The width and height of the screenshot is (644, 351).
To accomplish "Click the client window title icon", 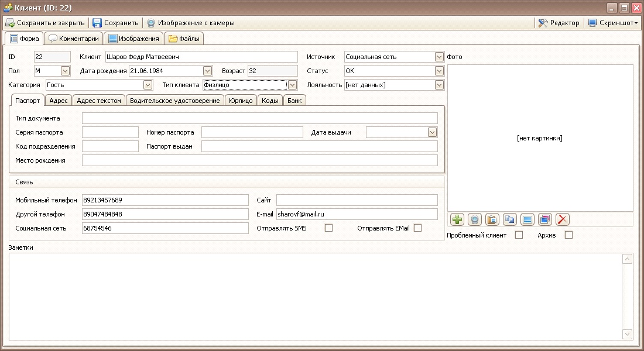I will point(8,8).
